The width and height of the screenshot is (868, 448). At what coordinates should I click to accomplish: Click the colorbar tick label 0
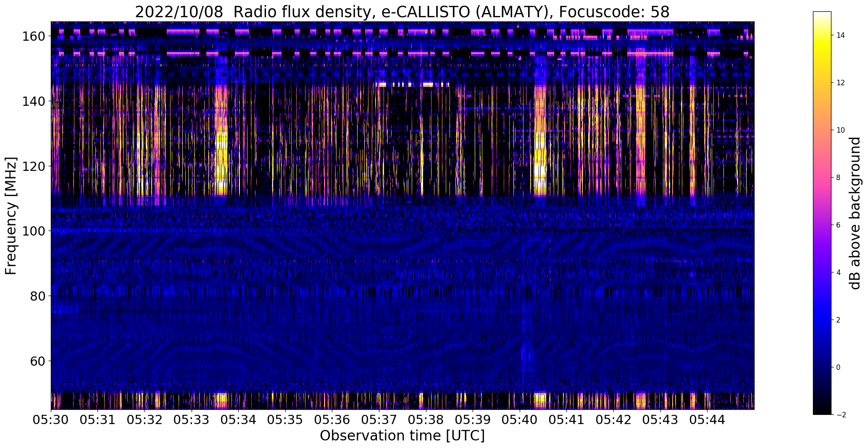pos(839,367)
